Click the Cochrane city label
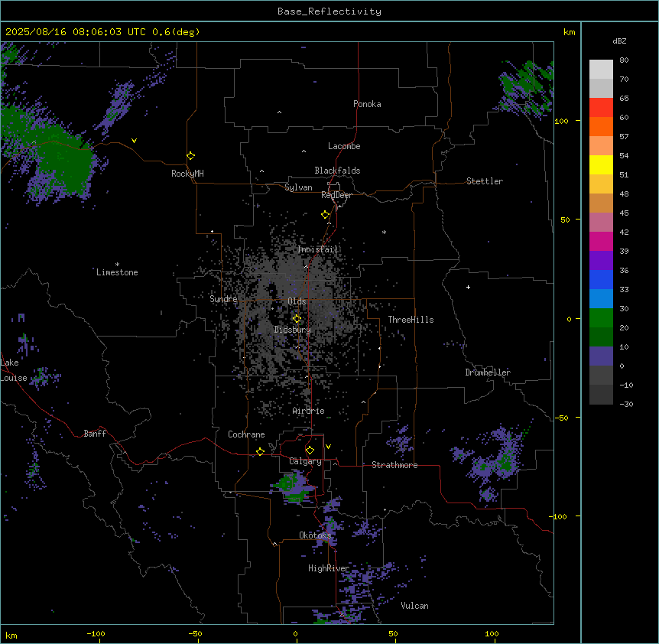 pos(246,434)
